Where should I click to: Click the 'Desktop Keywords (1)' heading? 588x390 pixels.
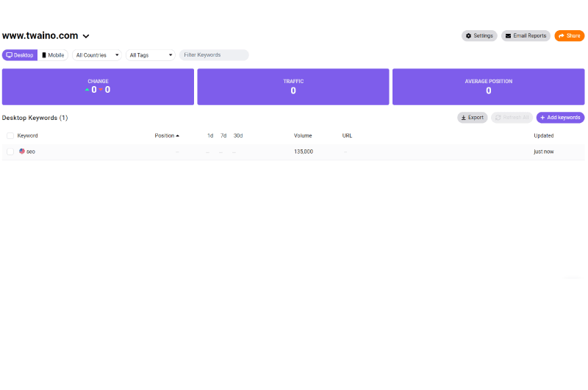[x=35, y=118]
